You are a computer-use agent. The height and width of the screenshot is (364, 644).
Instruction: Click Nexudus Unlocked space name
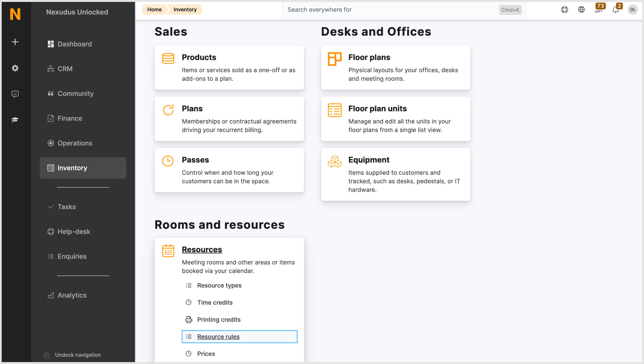(77, 12)
